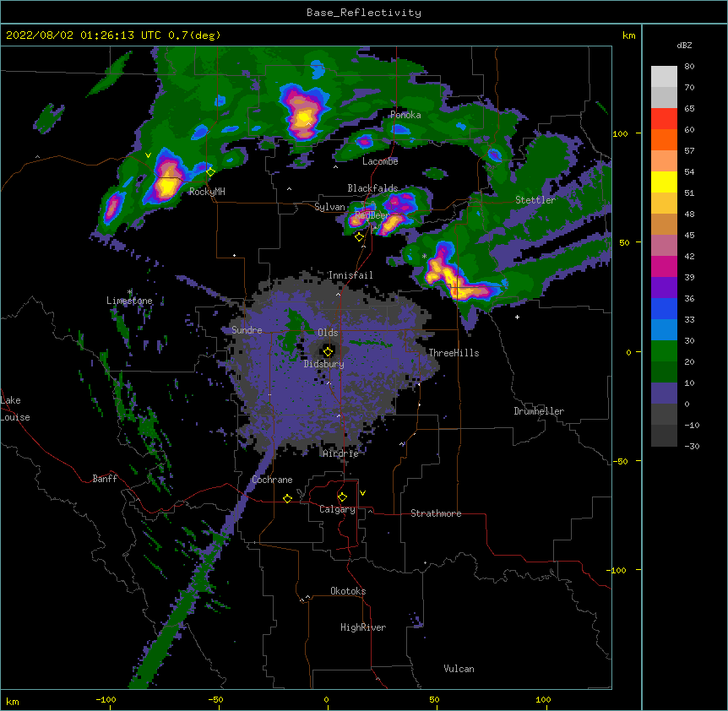The width and height of the screenshot is (728, 711).
Task: Click the Didsbury label
Action: pos(324,364)
